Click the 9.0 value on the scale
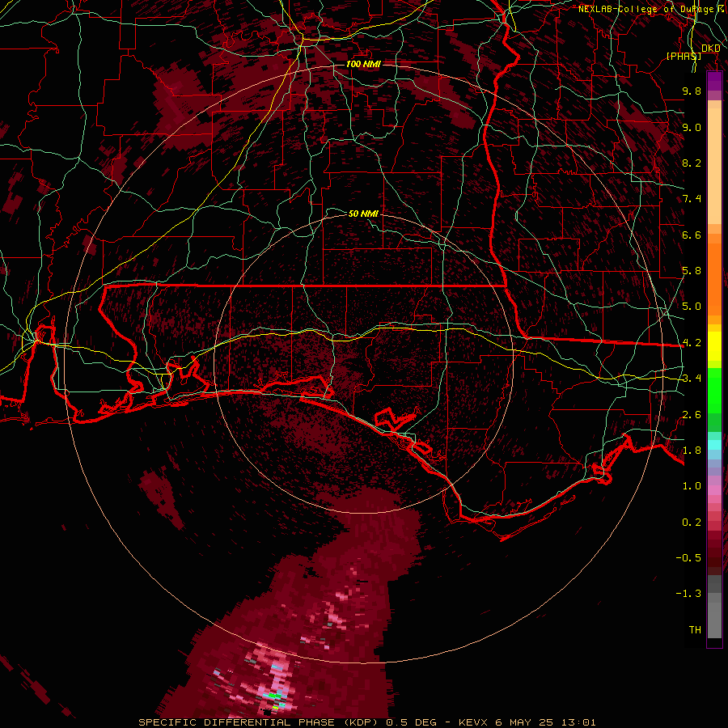The image size is (728, 728). tap(692, 127)
